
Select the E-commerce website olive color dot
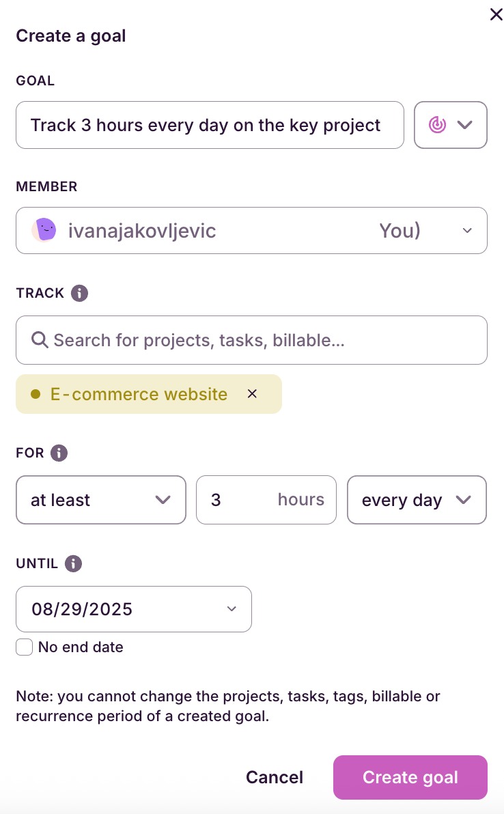(36, 394)
